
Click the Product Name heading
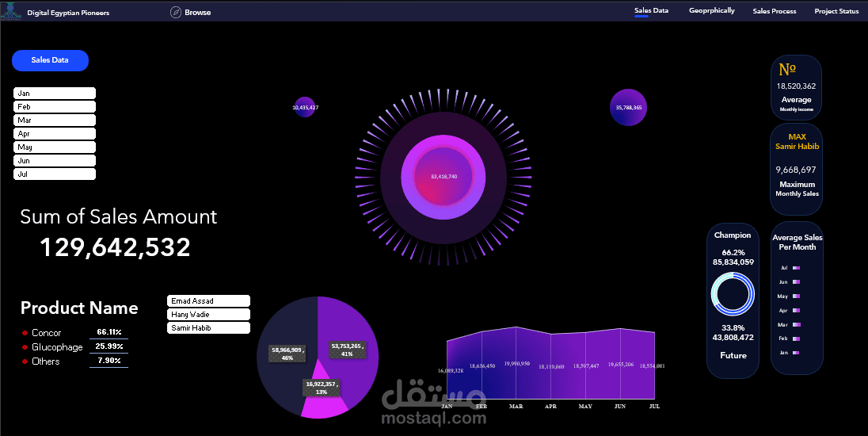pyautogui.click(x=79, y=308)
